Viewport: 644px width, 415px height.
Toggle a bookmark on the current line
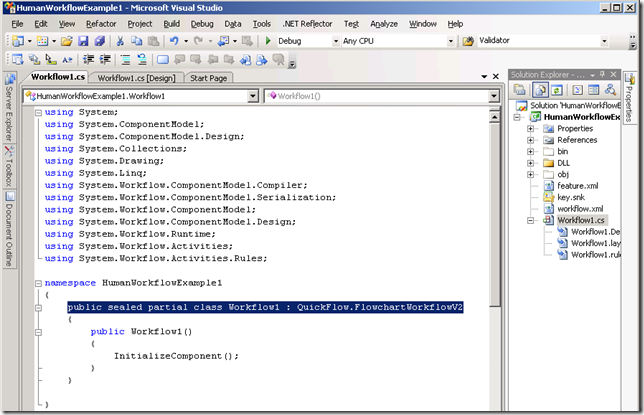tap(163, 60)
